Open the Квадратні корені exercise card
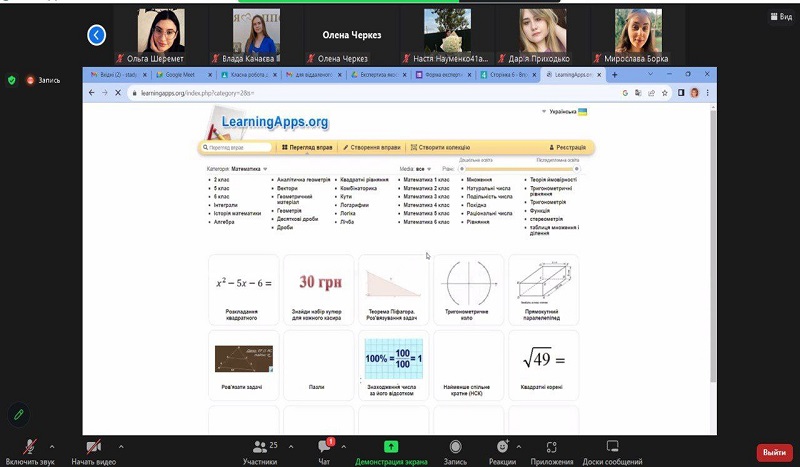This screenshot has height=467, width=800. click(543, 365)
